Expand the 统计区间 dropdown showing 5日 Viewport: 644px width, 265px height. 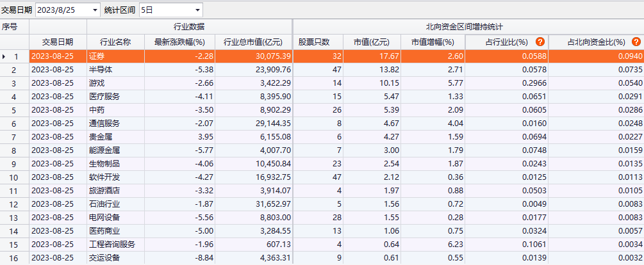[197, 10]
